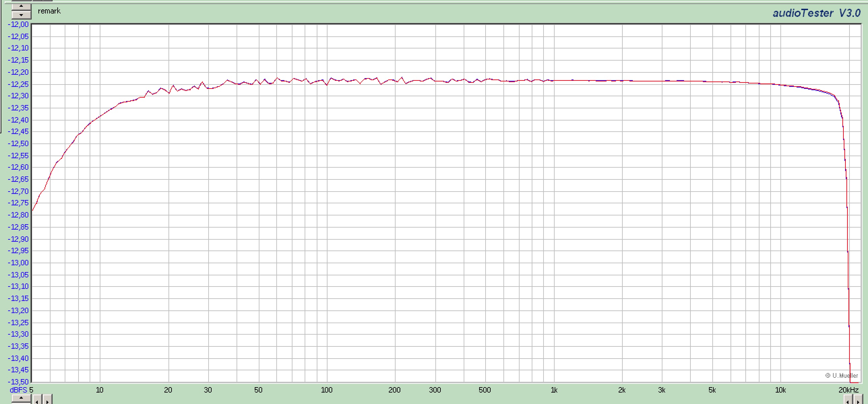
Task: Click the '-12,50' Y-axis value
Action: click(19, 143)
